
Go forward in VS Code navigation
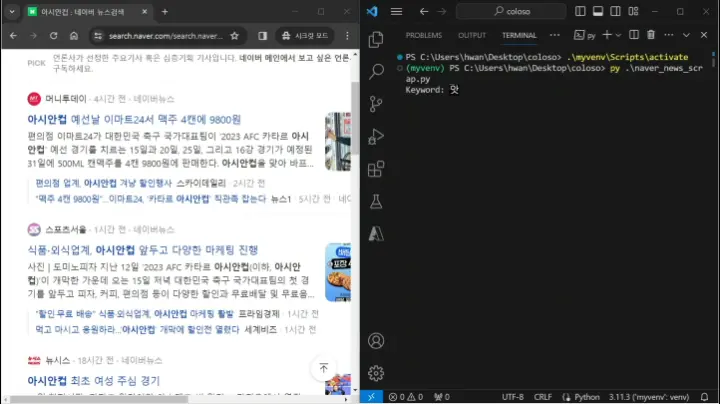(x=441, y=11)
